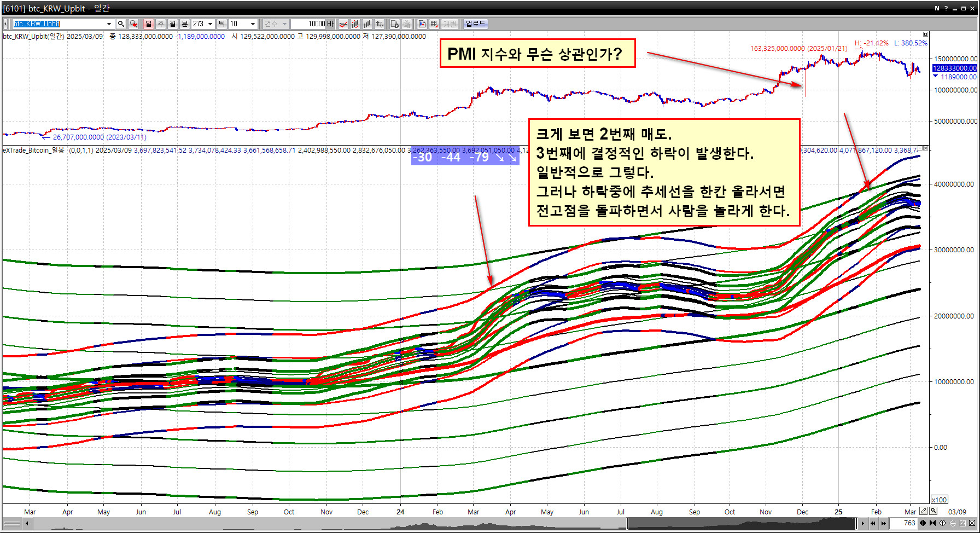The image size is (980, 533).
Task: Toggle the minute (분) period button
Action: [185, 24]
